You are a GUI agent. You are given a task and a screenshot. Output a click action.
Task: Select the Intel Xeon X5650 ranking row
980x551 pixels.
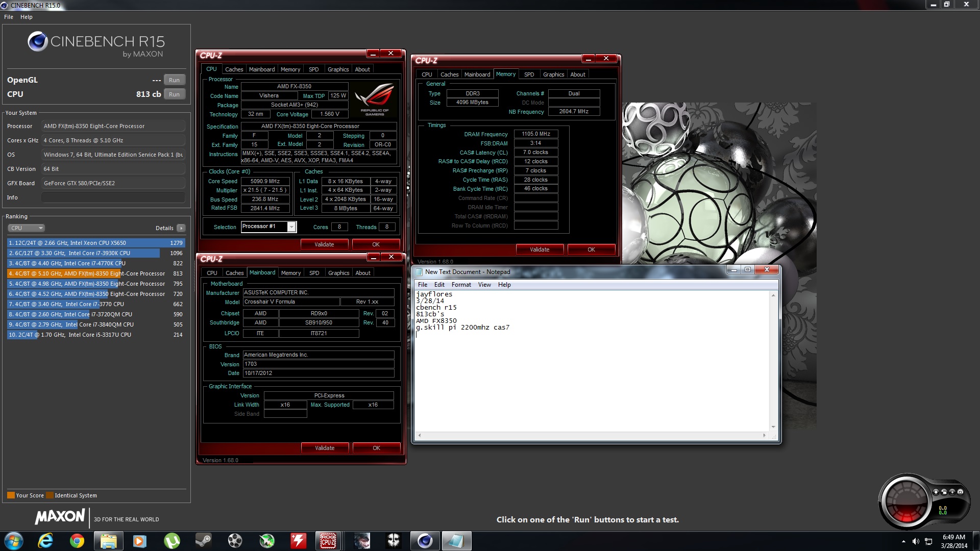(96, 243)
